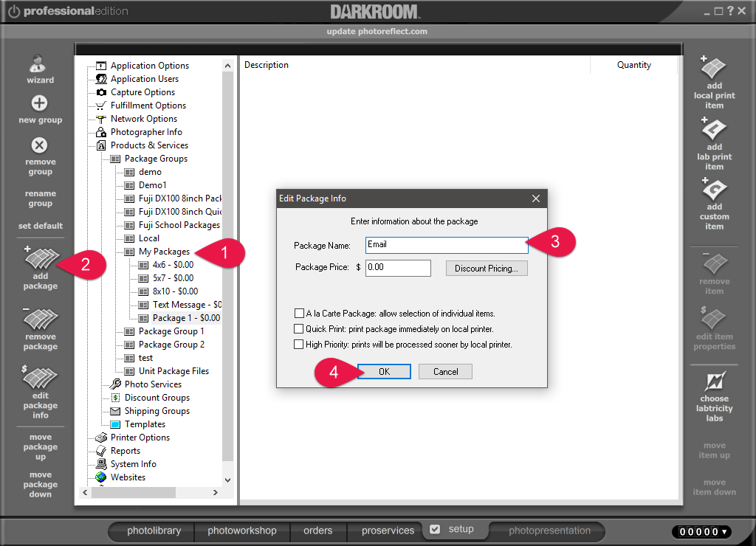Open Discount Pricing dialog

point(487,269)
